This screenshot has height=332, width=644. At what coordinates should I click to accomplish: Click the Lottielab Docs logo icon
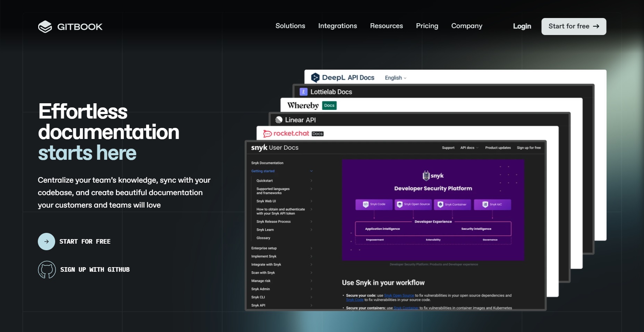pyautogui.click(x=304, y=92)
